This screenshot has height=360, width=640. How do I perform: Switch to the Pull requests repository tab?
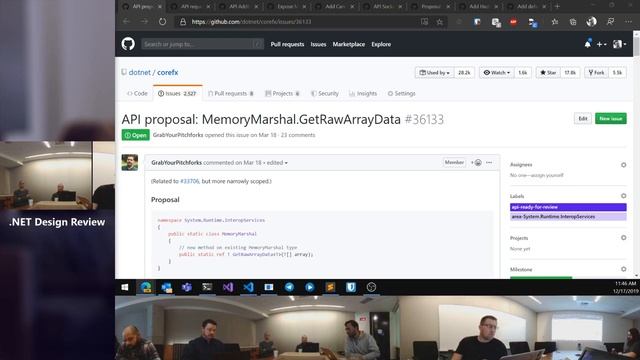[x=231, y=93]
